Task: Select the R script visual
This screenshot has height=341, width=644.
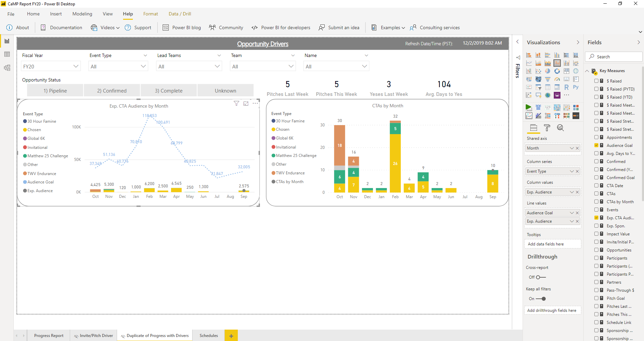Action: click(x=567, y=87)
